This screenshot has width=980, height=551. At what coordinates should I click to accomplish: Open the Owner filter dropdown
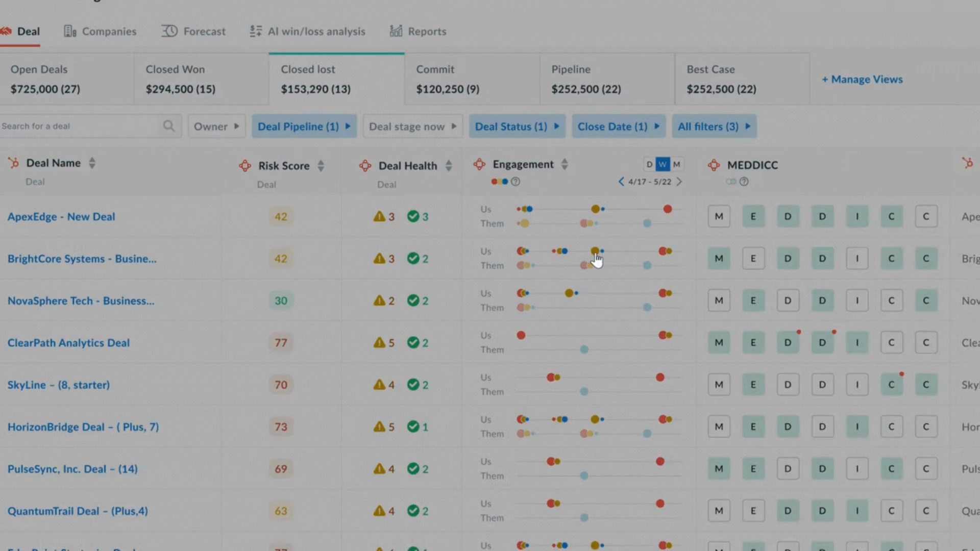click(216, 127)
